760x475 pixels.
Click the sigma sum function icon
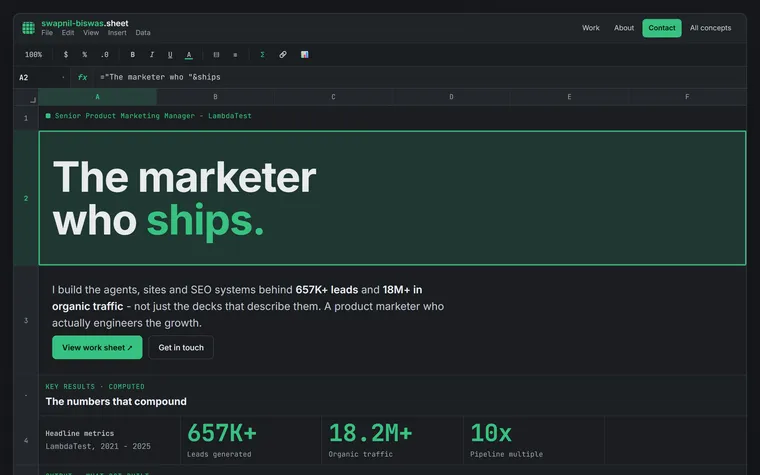pyautogui.click(x=262, y=55)
